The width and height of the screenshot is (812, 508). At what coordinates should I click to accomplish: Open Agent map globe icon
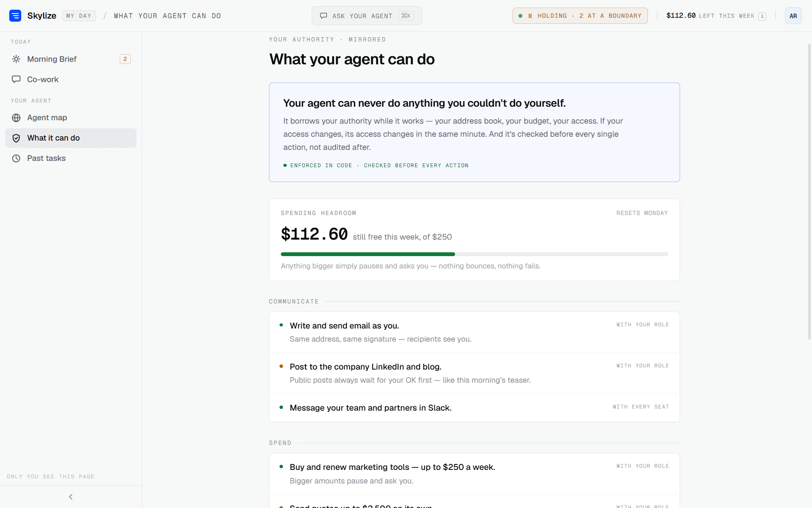coord(16,118)
